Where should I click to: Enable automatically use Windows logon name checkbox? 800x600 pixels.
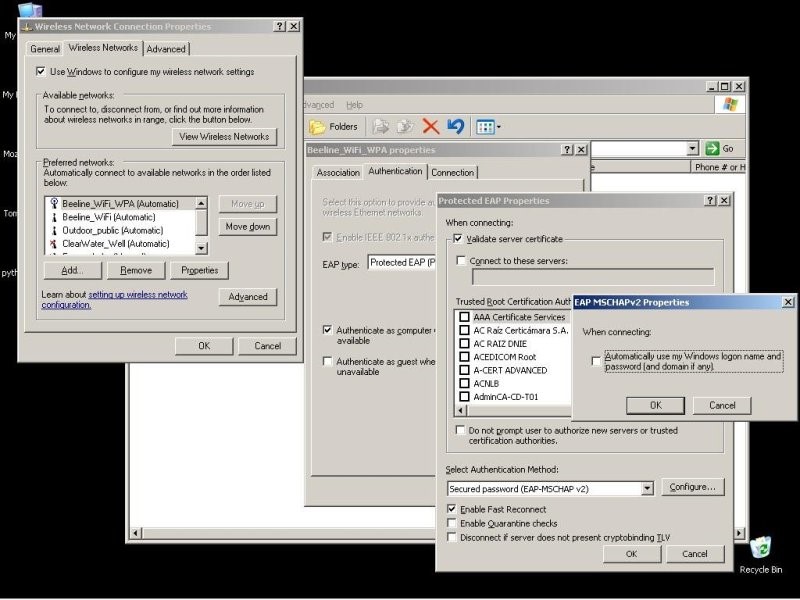point(596,361)
